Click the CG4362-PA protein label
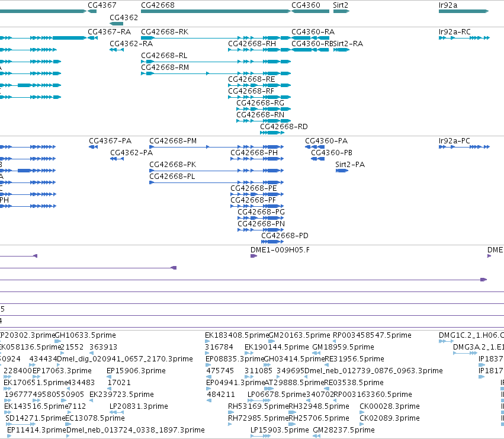 [x=131, y=153]
